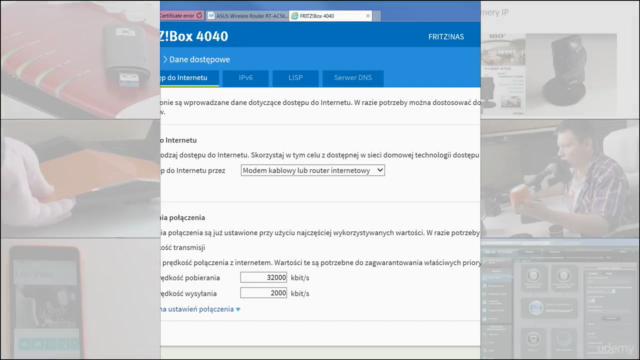The height and width of the screenshot is (360, 640).
Task: Click the FRITZ!Box 4040 tab favicon
Action: click(295, 16)
